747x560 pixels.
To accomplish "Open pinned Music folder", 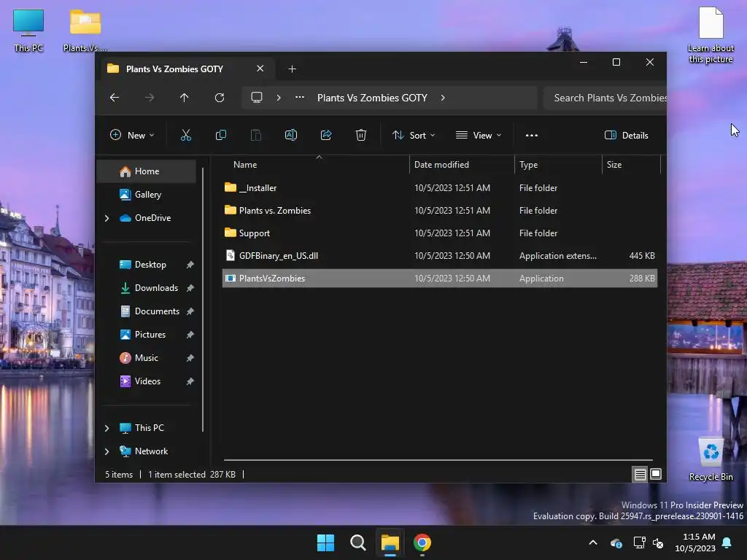I will pos(146,358).
